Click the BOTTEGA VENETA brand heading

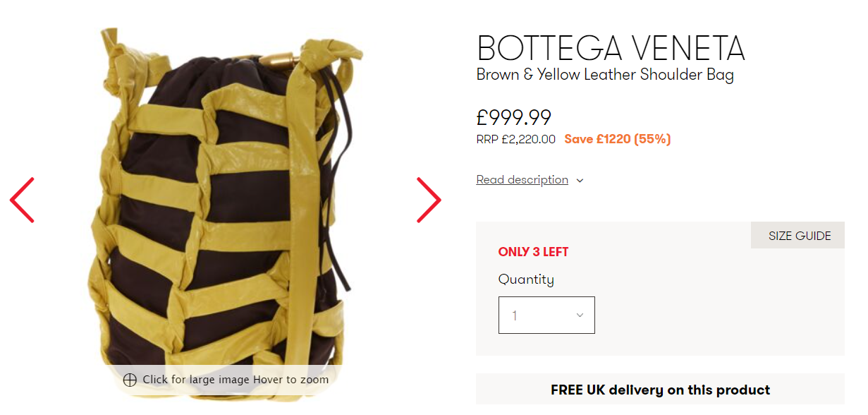click(611, 48)
